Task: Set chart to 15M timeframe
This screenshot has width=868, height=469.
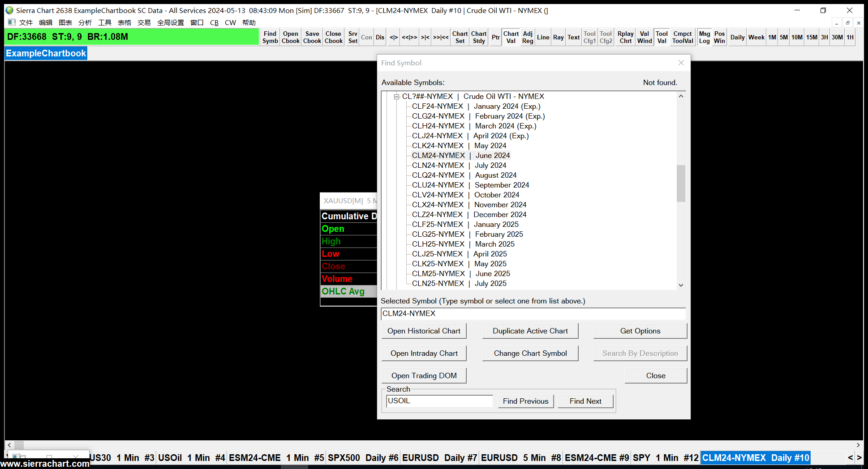Action: [x=812, y=37]
